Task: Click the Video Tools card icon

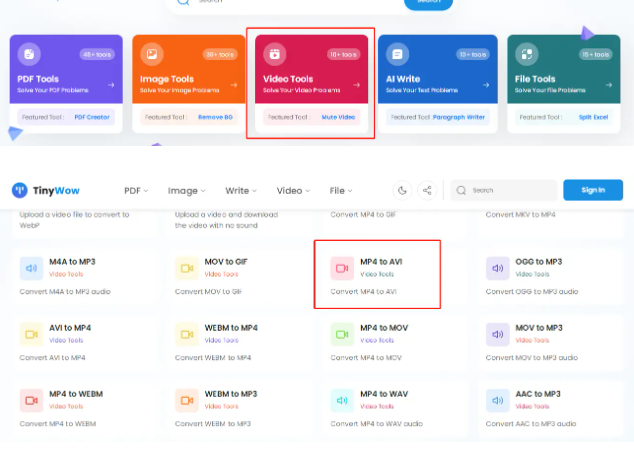Action: 275,54
